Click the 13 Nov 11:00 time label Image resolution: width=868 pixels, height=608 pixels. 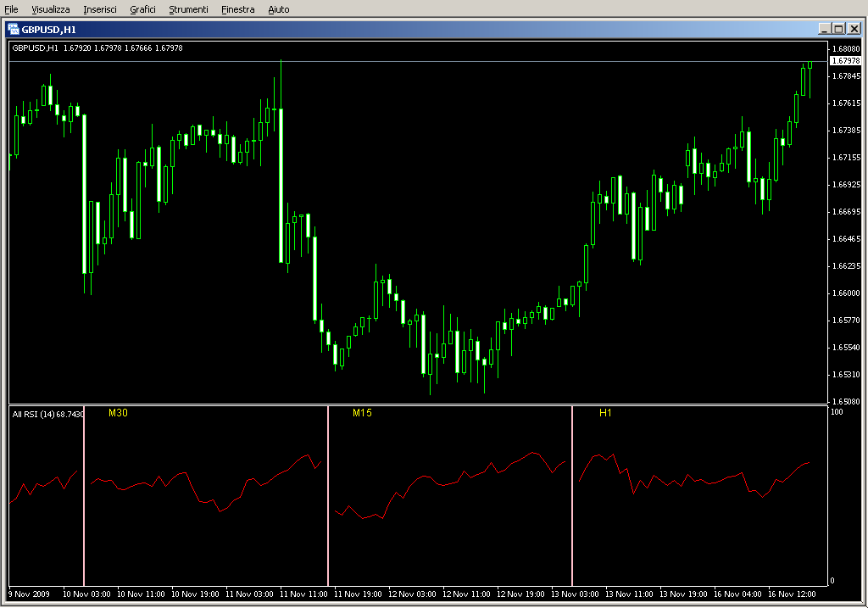(629, 594)
